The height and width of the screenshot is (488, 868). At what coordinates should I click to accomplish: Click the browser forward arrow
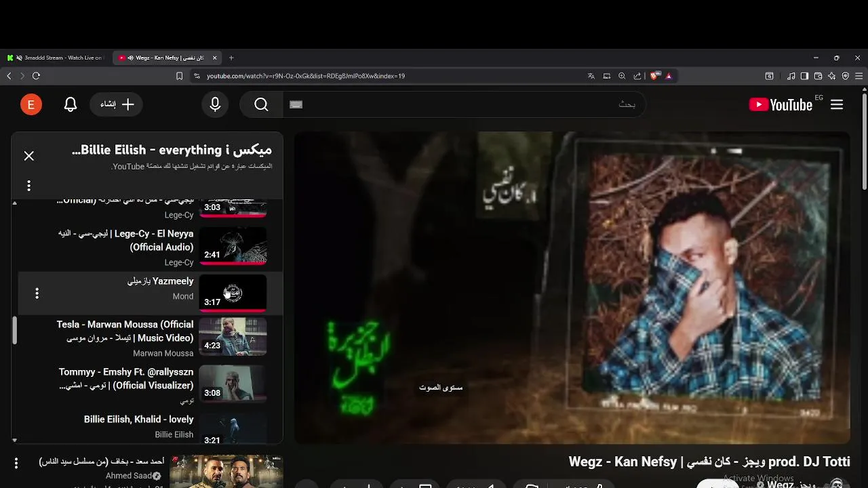(22, 76)
